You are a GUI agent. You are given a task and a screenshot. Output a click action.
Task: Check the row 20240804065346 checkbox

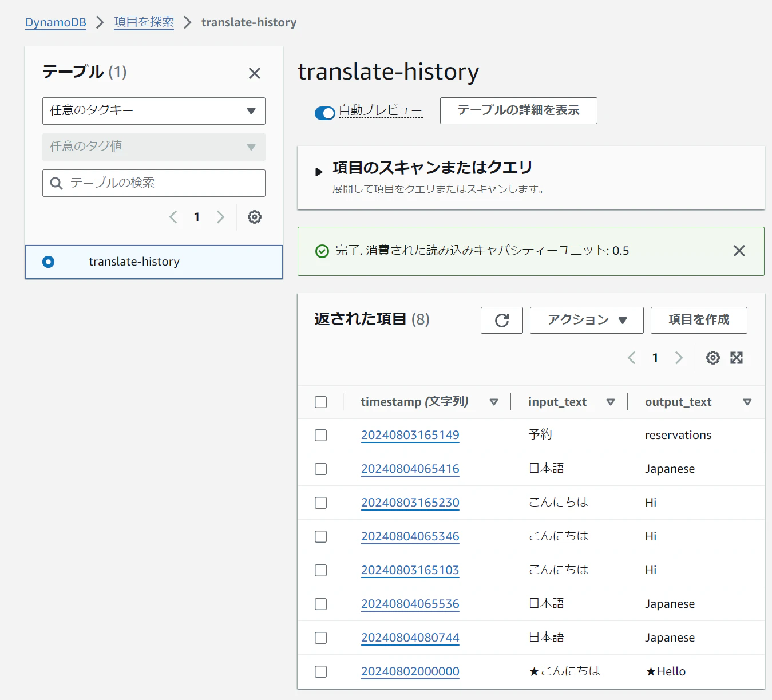[321, 537]
